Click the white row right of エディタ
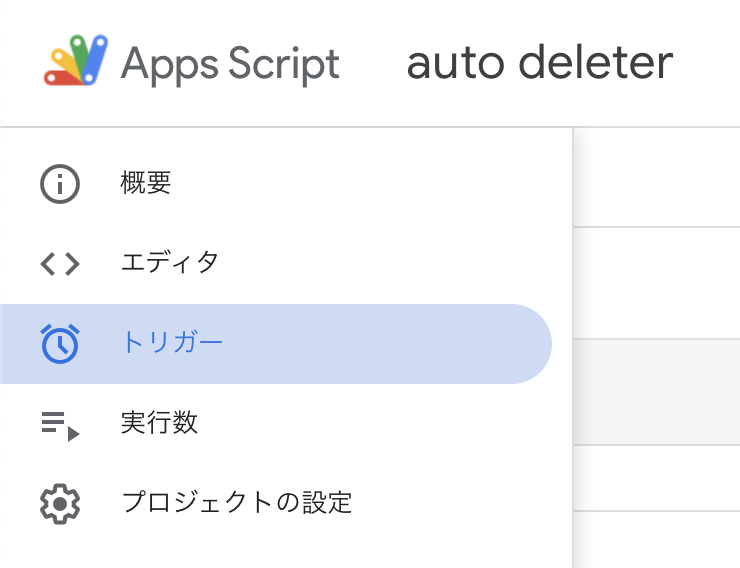Viewport: 740px width, 568px height. (656, 282)
